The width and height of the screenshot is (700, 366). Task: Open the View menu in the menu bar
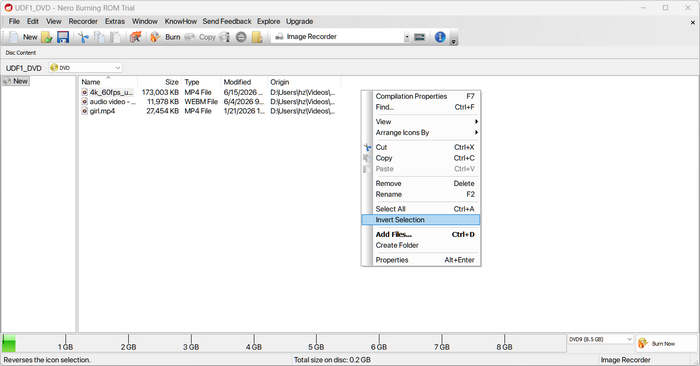[54, 21]
